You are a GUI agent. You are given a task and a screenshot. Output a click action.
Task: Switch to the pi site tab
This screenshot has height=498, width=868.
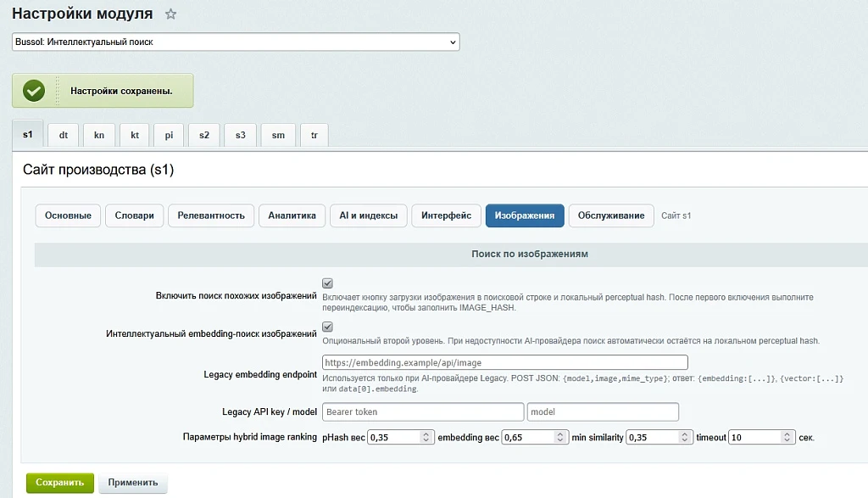click(169, 135)
